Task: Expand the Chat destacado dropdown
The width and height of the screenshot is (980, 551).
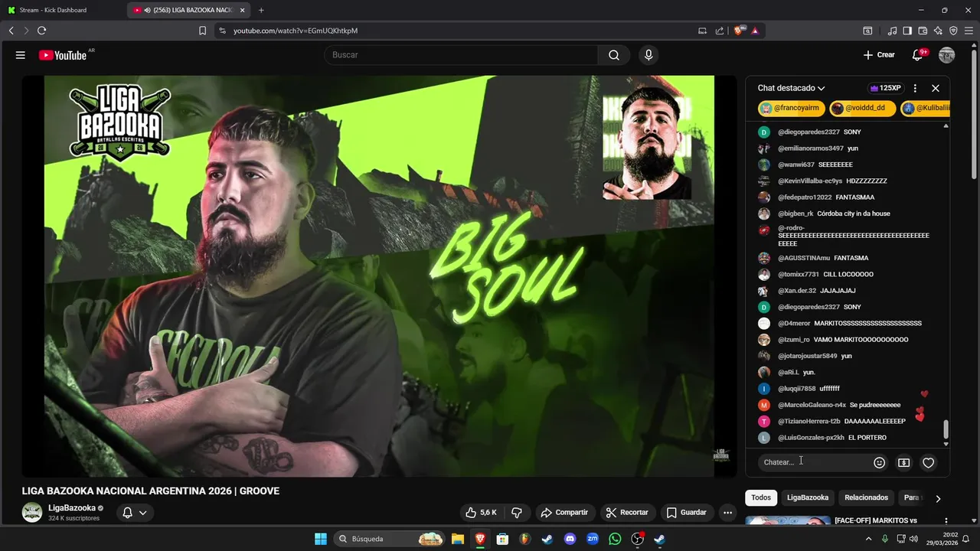Action: 792,88
